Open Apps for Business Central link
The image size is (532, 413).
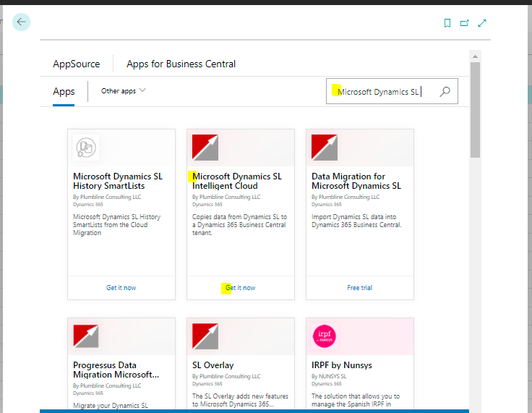click(181, 64)
